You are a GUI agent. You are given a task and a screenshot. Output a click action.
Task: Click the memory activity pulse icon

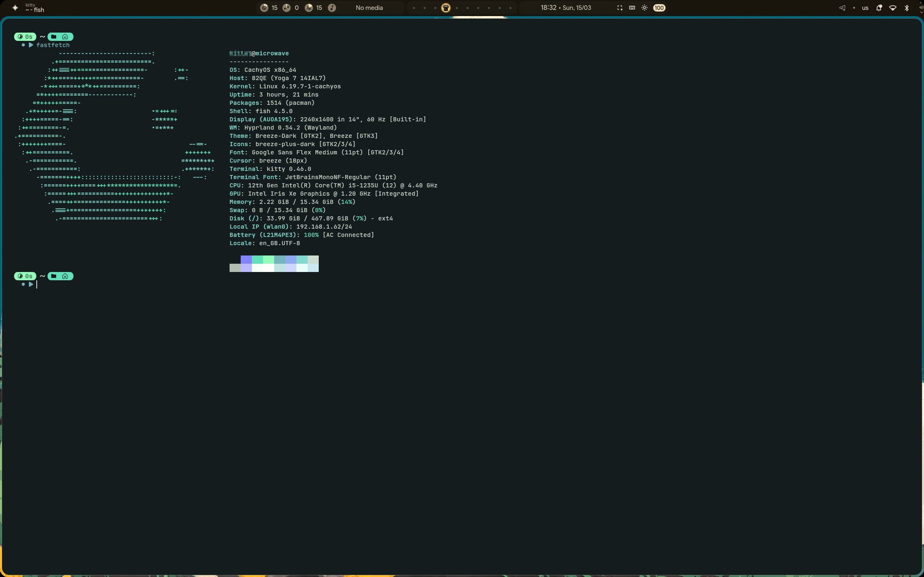point(309,8)
